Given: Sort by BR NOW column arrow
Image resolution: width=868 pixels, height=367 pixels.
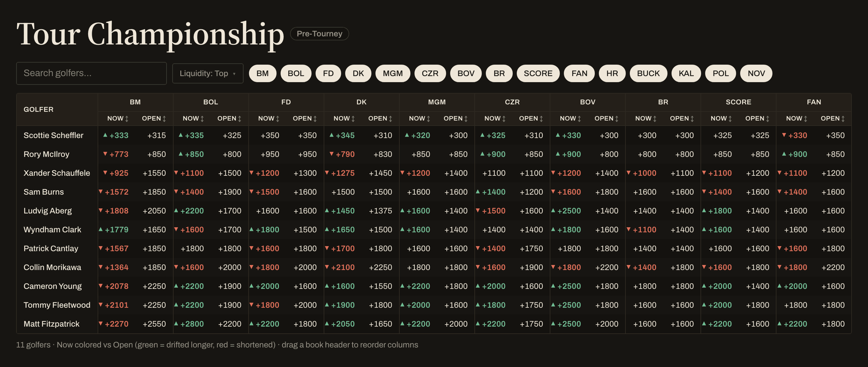Looking at the screenshot, I should pyautogui.click(x=655, y=119).
